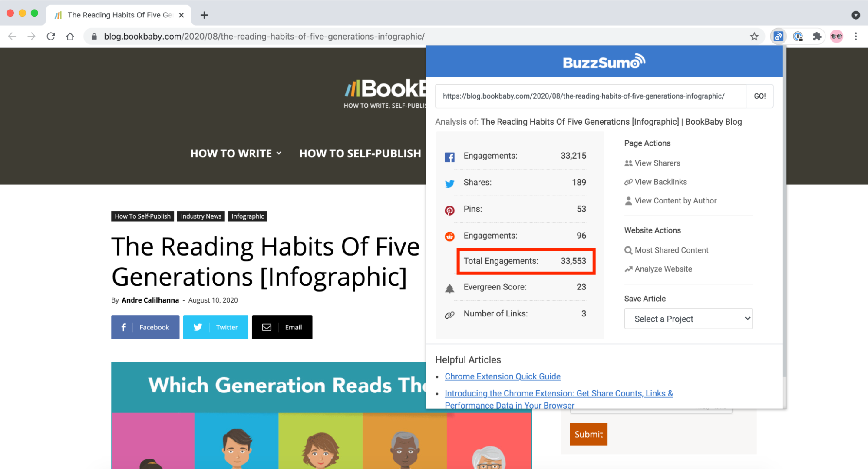Click the View Backlinks link
Screen dimensions: 868x469
660,182
